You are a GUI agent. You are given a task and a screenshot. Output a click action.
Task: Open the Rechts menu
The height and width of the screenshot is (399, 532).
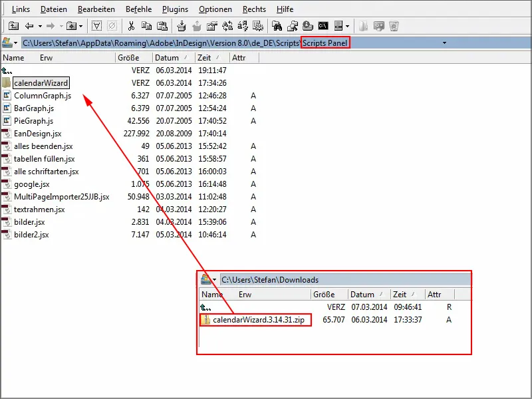(x=254, y=9)
